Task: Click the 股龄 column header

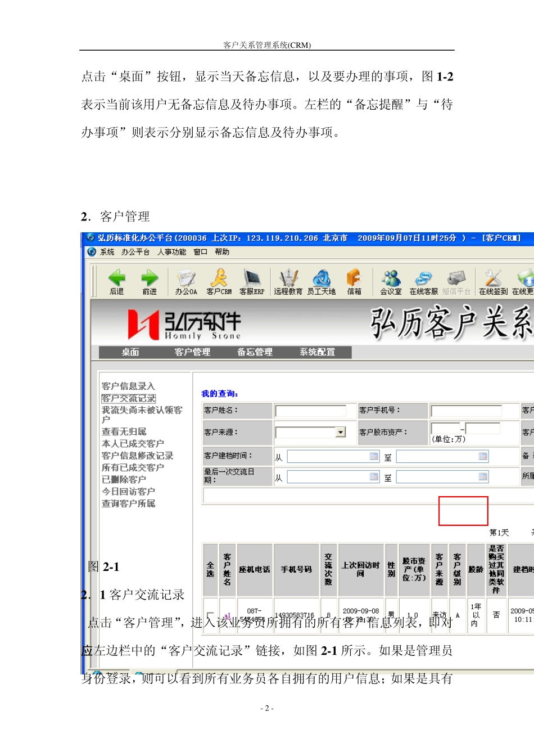Action: 476,570
